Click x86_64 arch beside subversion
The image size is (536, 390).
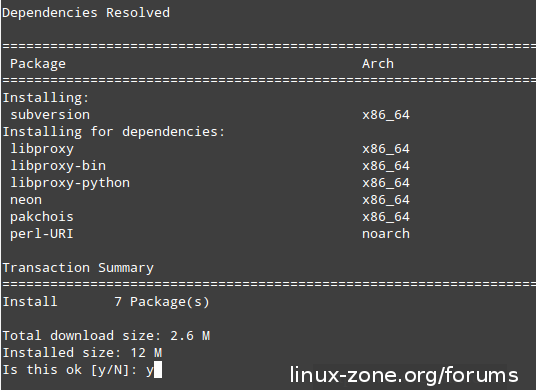pos(386,115)
